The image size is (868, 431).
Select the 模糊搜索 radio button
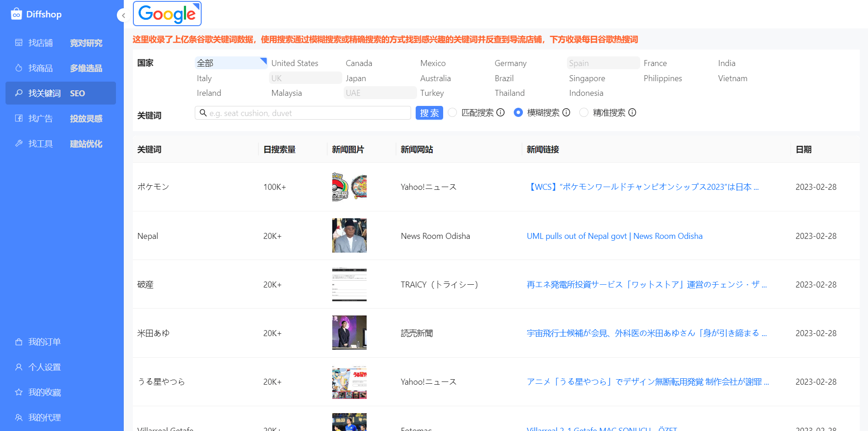[518, 112]
